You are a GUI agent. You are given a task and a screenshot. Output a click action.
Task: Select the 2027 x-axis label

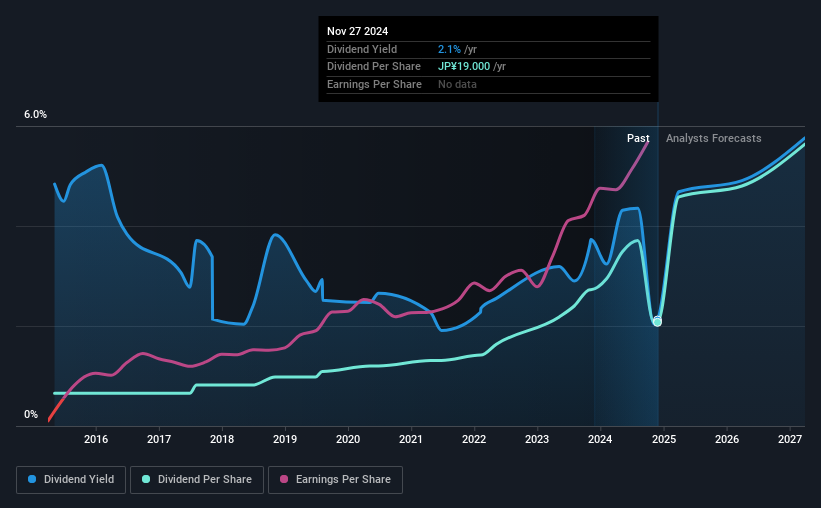point(790,439)
